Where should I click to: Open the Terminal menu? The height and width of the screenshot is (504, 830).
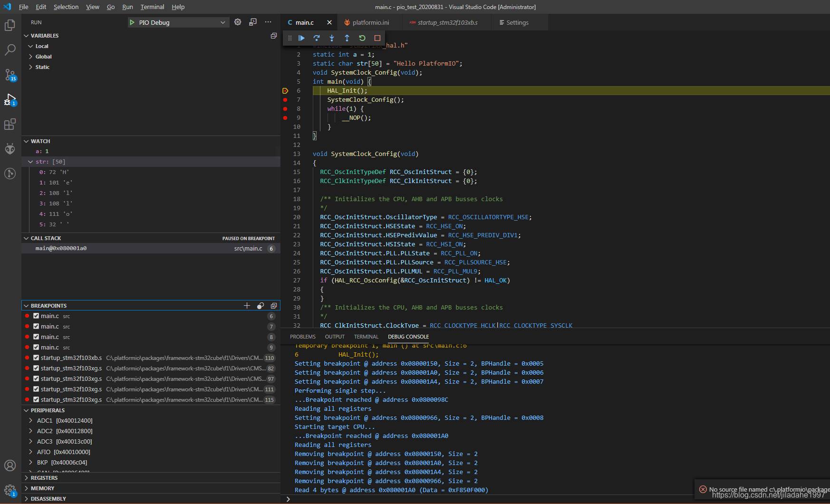[x=152, y=7]
